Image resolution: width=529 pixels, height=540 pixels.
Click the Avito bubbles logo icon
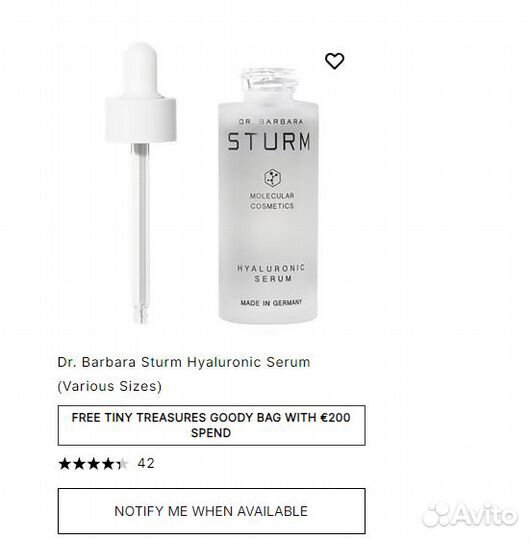436,515
